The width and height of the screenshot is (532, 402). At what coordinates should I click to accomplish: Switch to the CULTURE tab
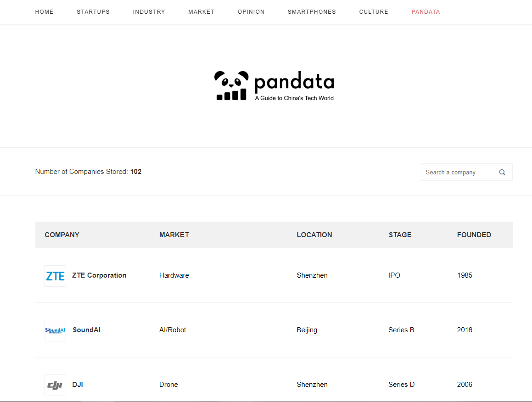pyautogui.click(x=374, y=11)
